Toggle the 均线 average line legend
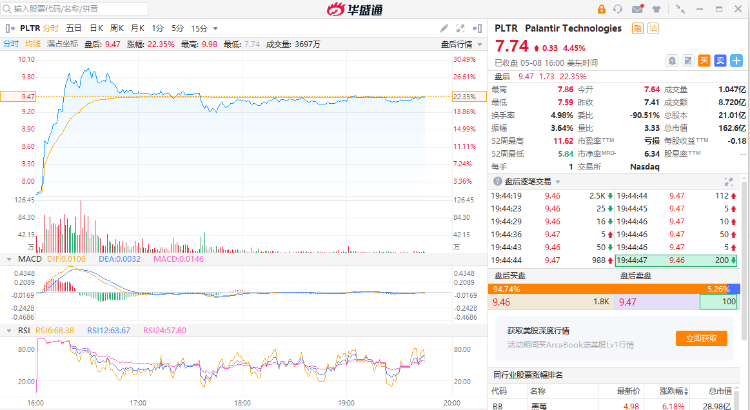The height and width of the screenshot is (410, 750). (x=33, y=44)
